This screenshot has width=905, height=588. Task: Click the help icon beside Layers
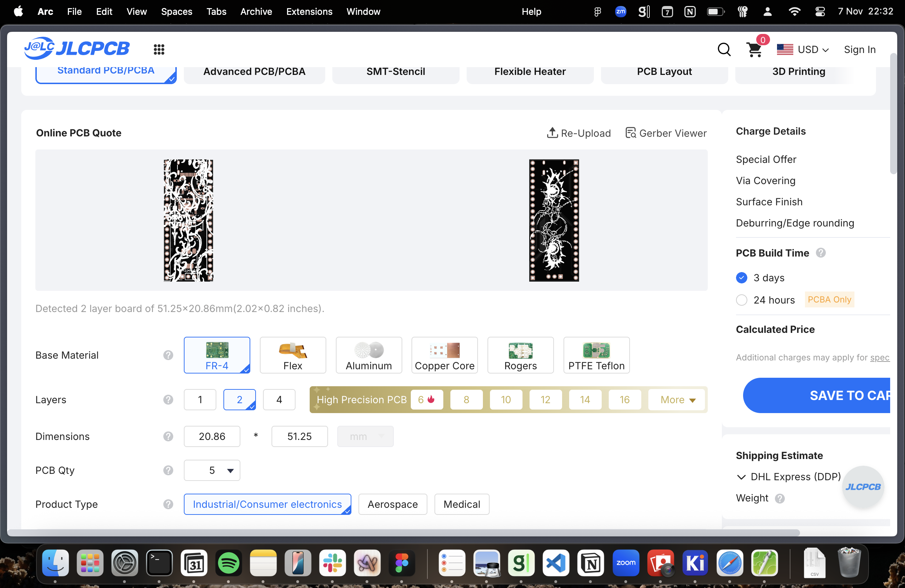[168, 399]
